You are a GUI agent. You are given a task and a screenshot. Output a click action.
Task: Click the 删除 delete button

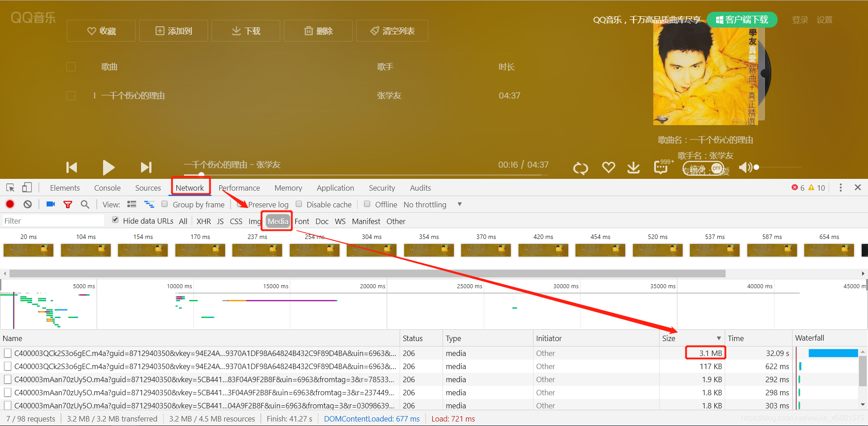coord(318,31)
